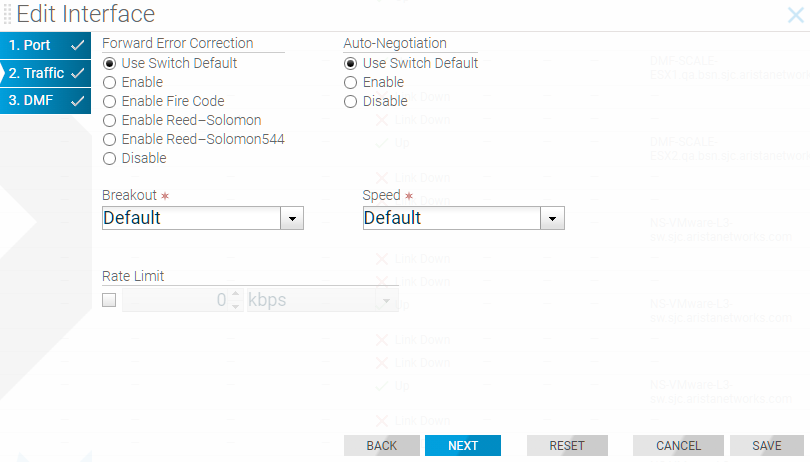810x462 pixels.
Task: Click the increment arrow on Rate Limit
Action: (236, 294)
